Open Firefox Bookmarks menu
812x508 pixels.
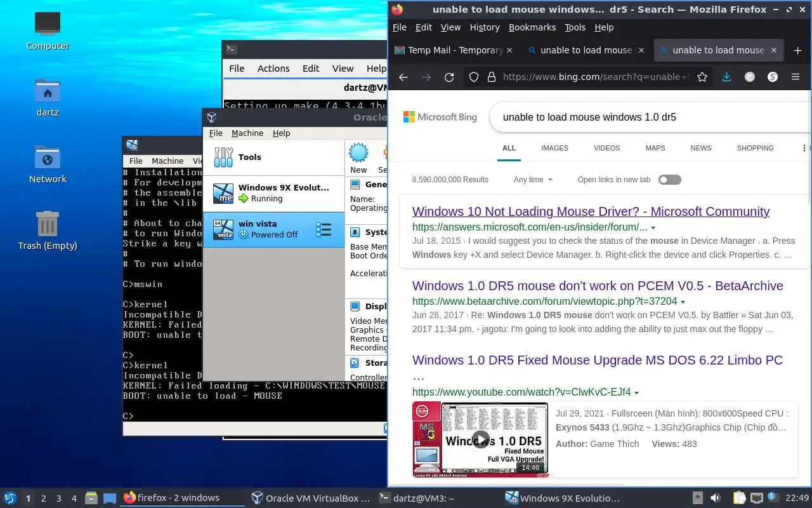click(x=532, y=27)
